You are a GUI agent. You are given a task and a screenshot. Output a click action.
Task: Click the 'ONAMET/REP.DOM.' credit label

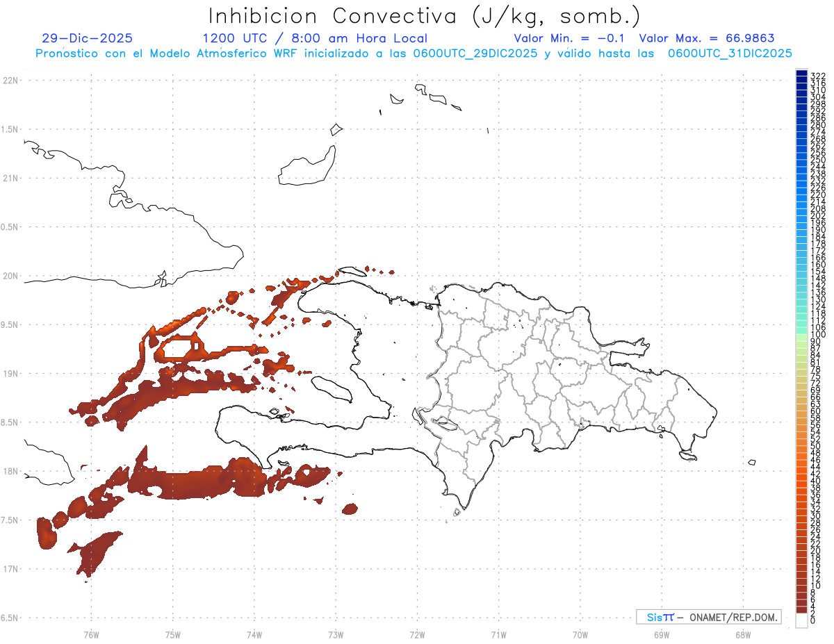click(735, 617)
